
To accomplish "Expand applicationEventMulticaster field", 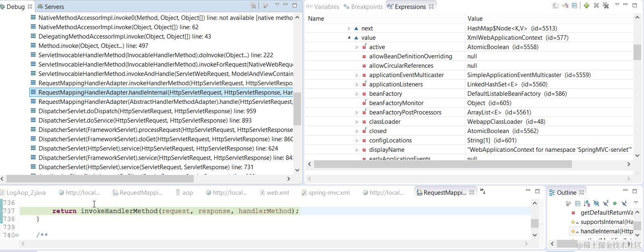I will pyautogui.click(x=357, y=75).
